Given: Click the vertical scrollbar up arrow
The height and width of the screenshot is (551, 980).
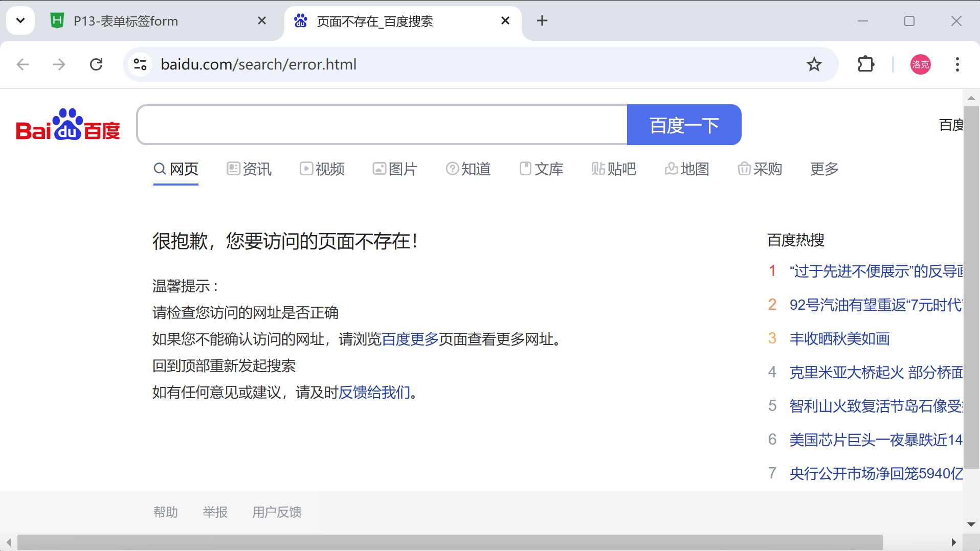Looking at the screenshot, I should pos(971,98).
